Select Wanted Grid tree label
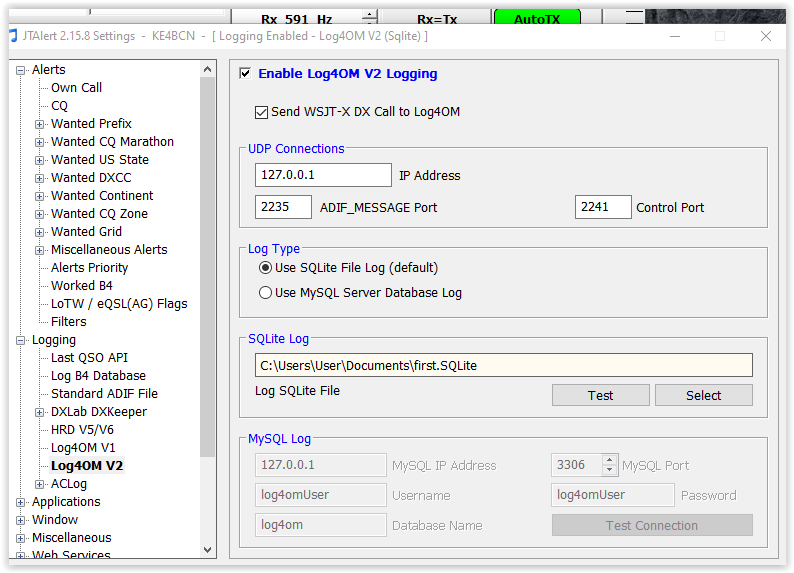The image size is (794, 573). (86, 232)
